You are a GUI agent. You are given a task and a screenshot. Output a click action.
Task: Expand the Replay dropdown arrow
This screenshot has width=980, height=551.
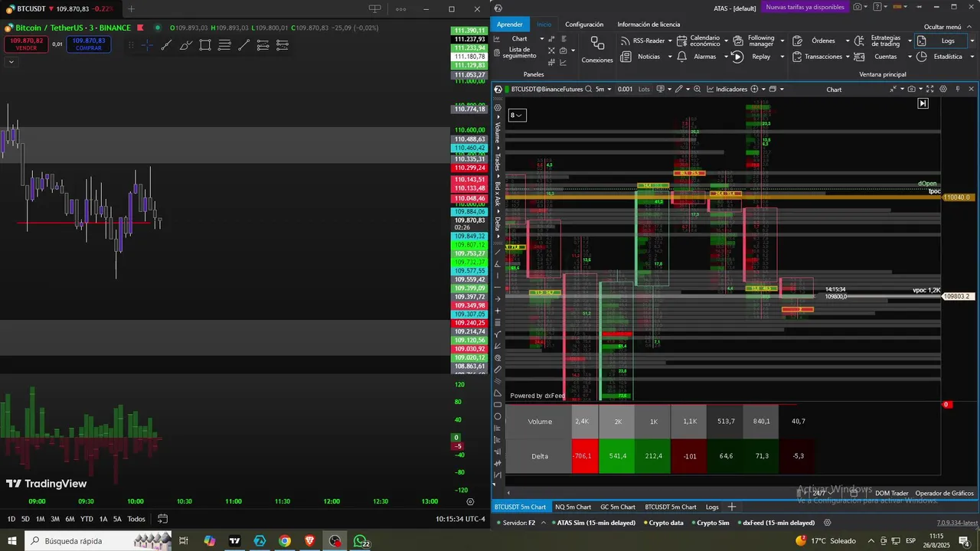click(782, 57)
